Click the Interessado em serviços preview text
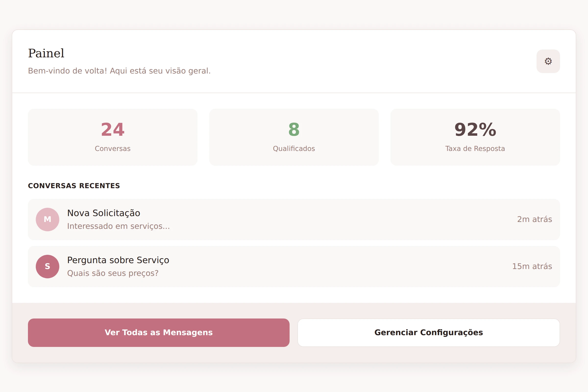 (118, 226)
